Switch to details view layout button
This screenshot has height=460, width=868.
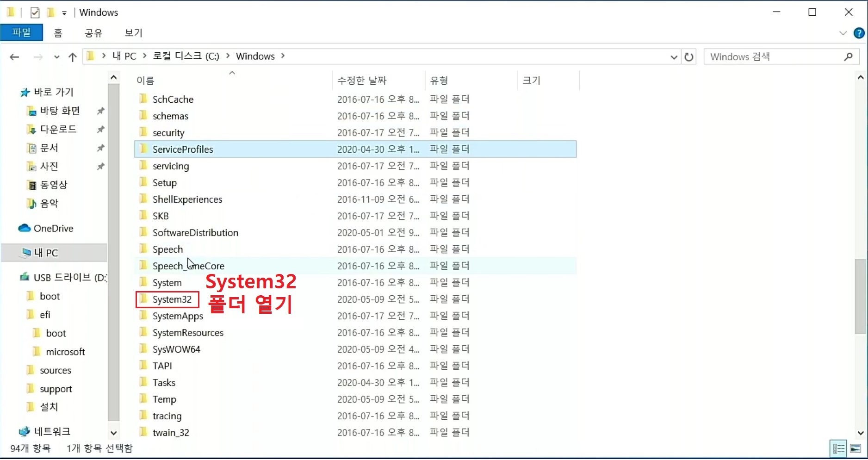(838, 448)
